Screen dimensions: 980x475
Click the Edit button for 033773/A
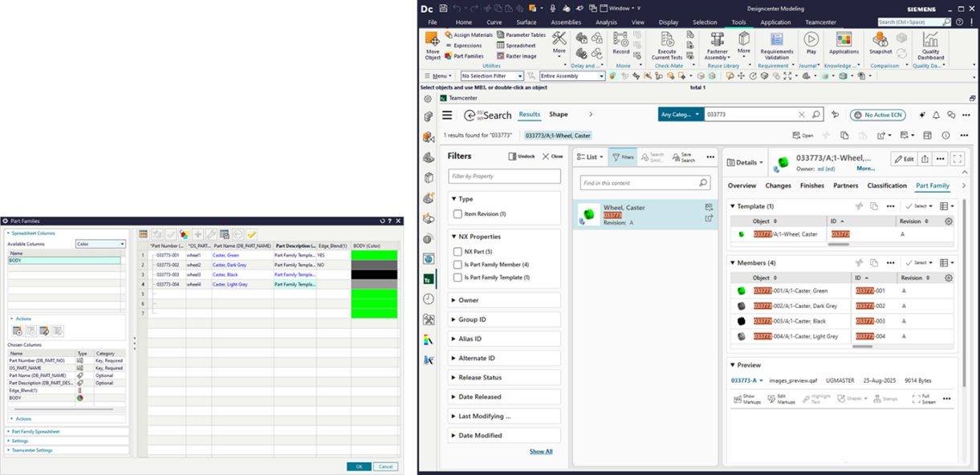[903, 159]
